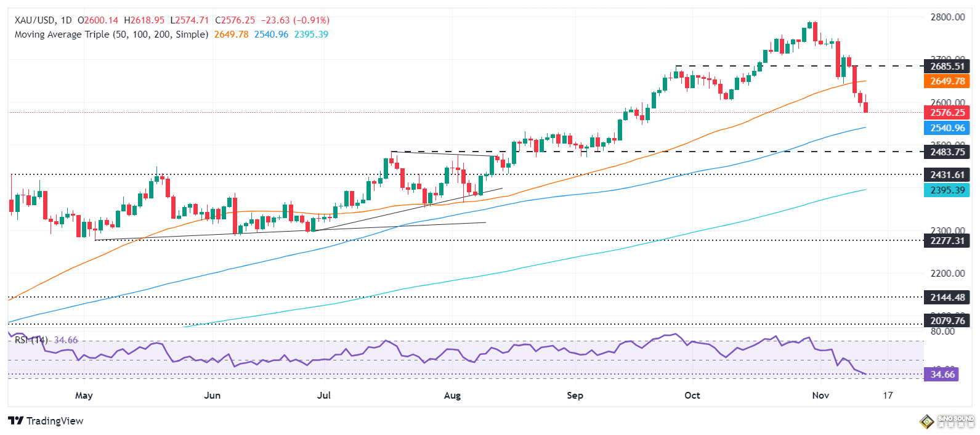The width and height of the screenshot is (980, 435).
Task: Click the Sino Sound watermark logo
Action: (947, 421)
